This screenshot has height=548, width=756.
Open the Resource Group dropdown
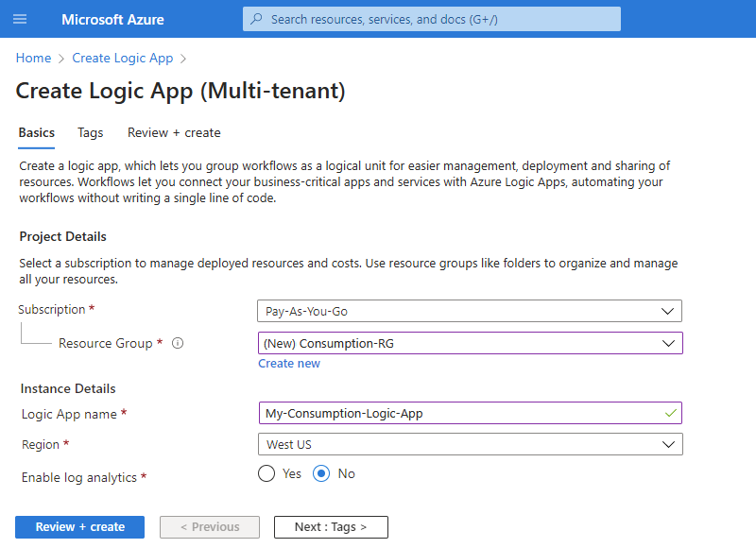(x=470, y=343)
